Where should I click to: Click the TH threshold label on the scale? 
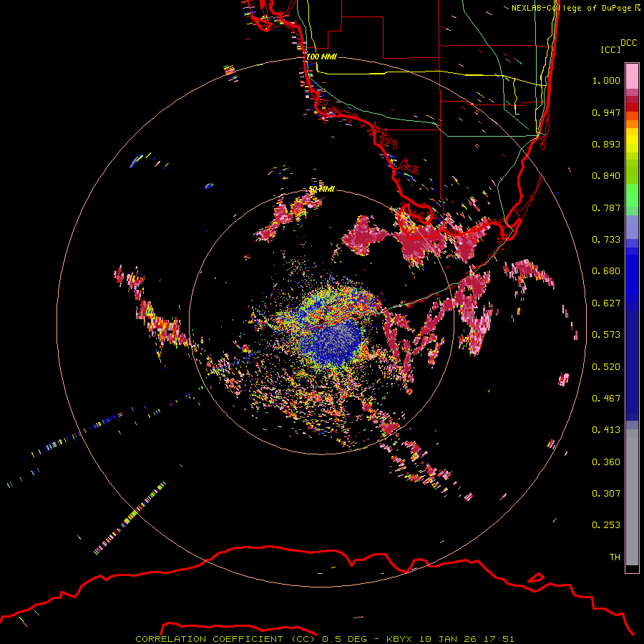click(615, 557)
